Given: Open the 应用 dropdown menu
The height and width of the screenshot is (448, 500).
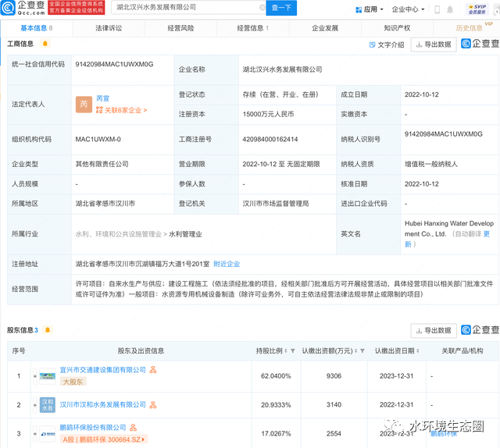Looking at the screenshot, I should click(x=370, y=9).
